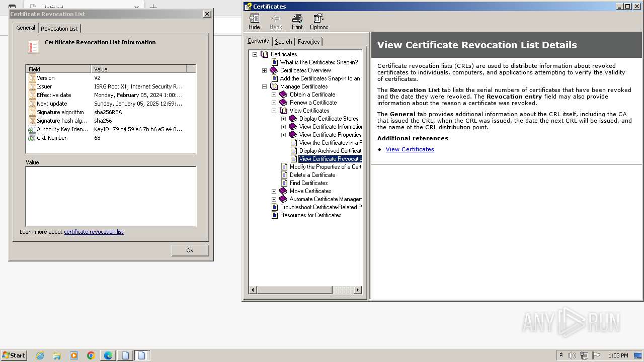Click the Print toolbar icon
The height and width of the screenshot is (362, 644).
pos(297,22)
